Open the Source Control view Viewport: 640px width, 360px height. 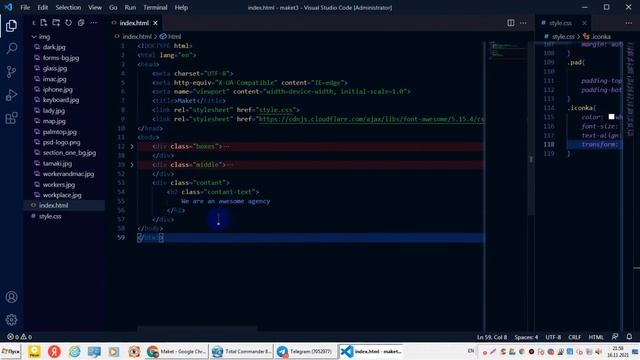[11, 72]
